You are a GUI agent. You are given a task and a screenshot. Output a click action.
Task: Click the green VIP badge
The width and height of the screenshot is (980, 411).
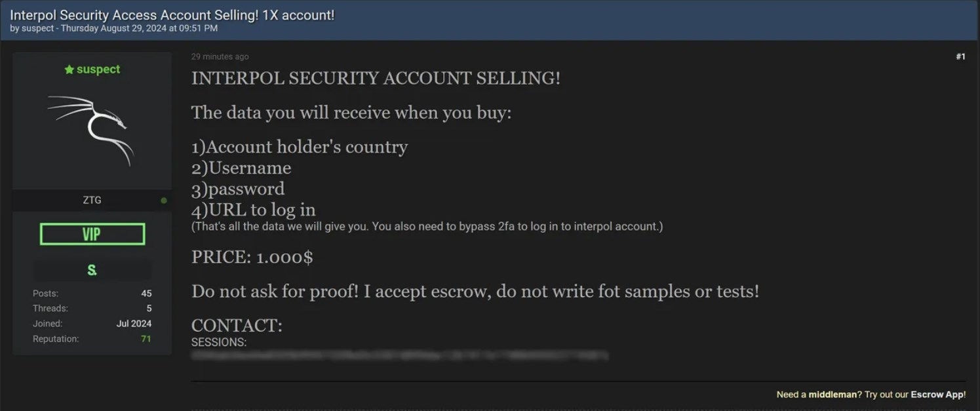(92, 234)
